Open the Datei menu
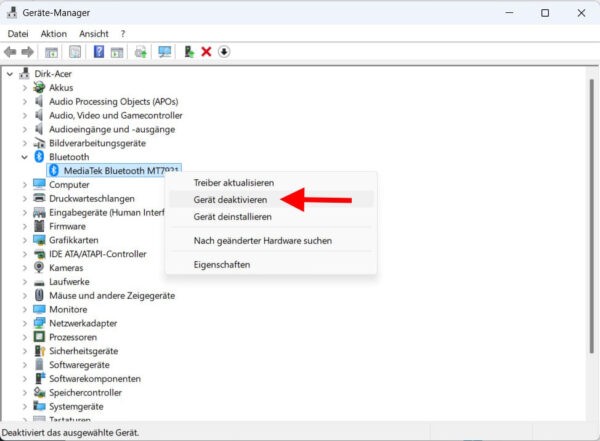 pos(18,34)
